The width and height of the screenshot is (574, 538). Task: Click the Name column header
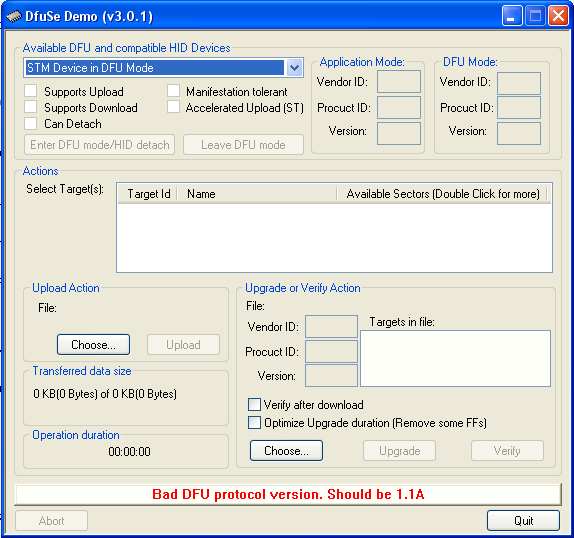(257, 194)
